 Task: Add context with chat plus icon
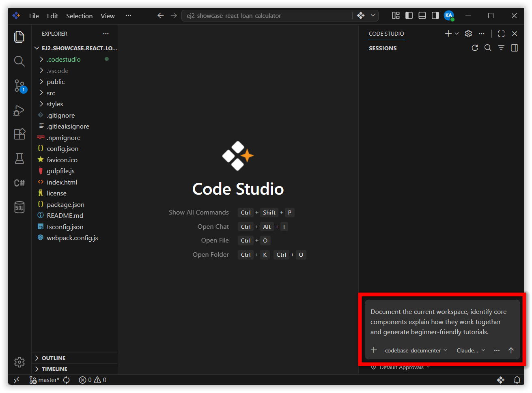[x=374, y=350]
